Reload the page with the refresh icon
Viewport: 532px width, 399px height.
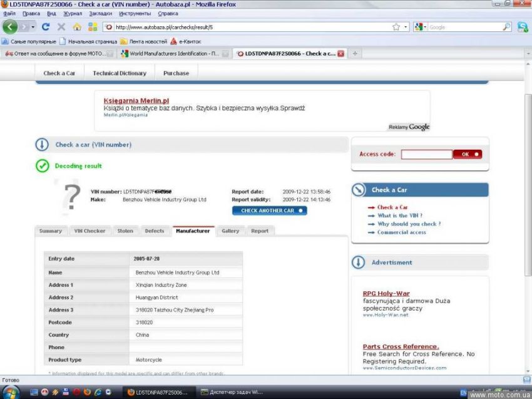click(46, 27)
